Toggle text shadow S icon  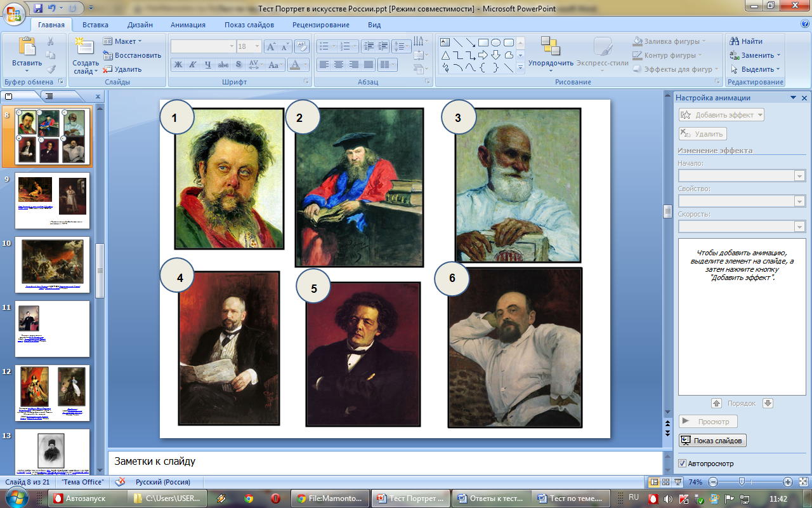pyautogui.click(x=239, y=65)
